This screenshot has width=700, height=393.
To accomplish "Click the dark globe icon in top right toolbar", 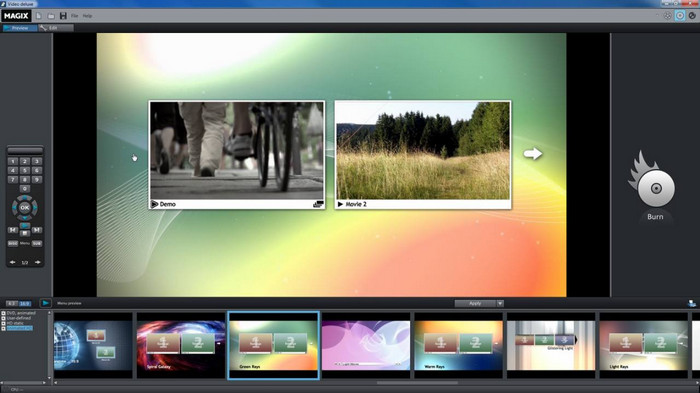I will [x=692, y=16].
